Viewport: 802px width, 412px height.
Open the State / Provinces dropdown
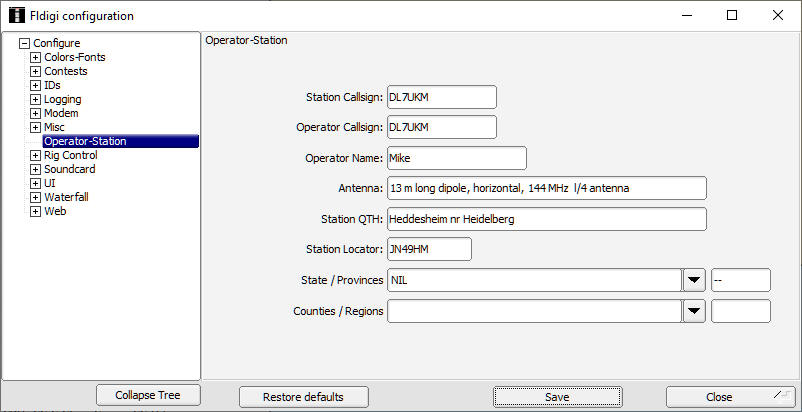pyautogui.click(x=694, y=280)
